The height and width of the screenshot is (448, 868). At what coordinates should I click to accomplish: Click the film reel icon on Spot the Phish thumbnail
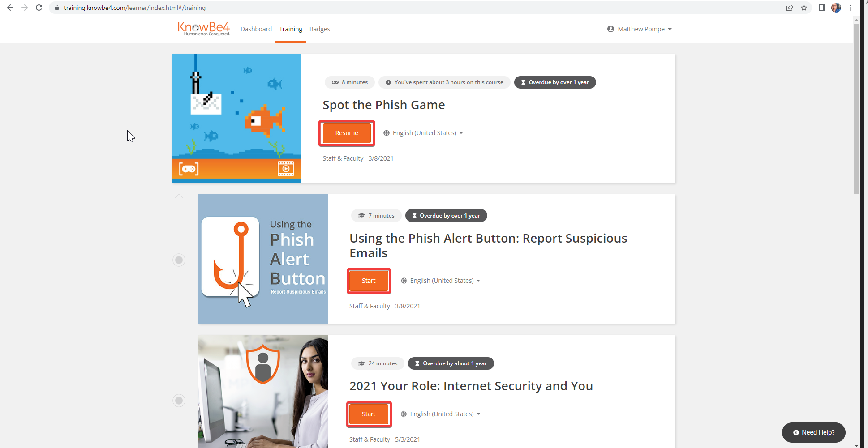click(286, 169)
